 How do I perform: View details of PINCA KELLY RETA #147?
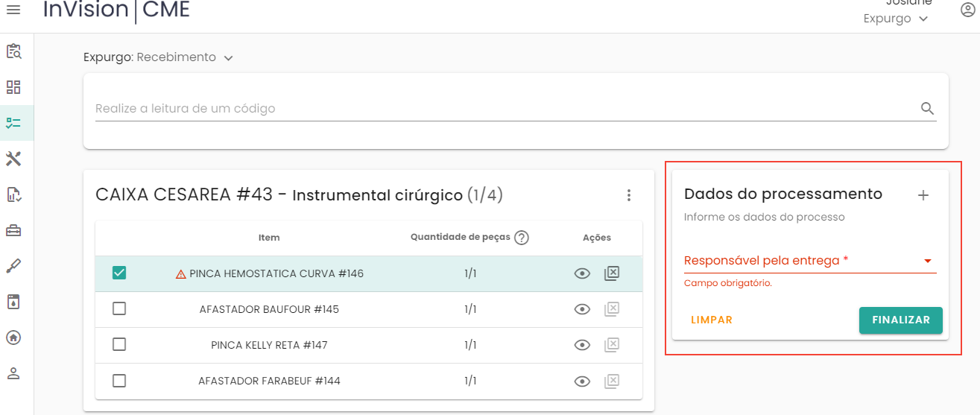tap(582, 345)
